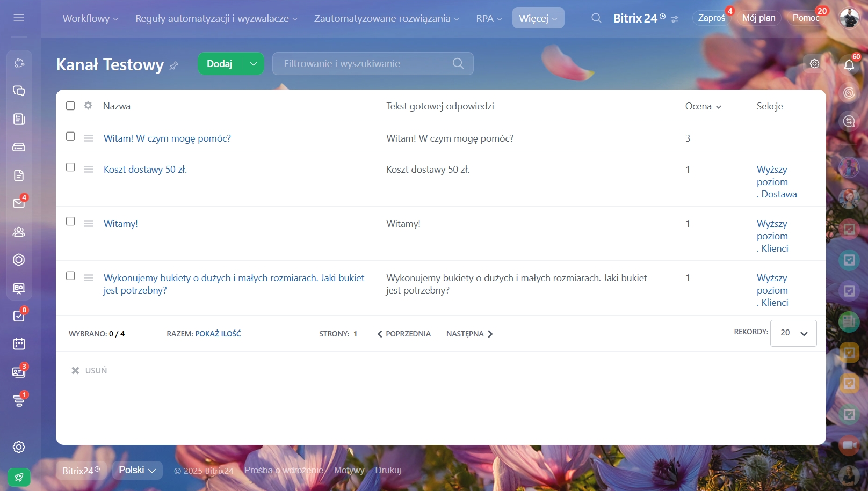Click POKAŻ ILOŚĆ link
Image resolution: width=868 pixels, height=491 pixels.
(x=218, y=334)
